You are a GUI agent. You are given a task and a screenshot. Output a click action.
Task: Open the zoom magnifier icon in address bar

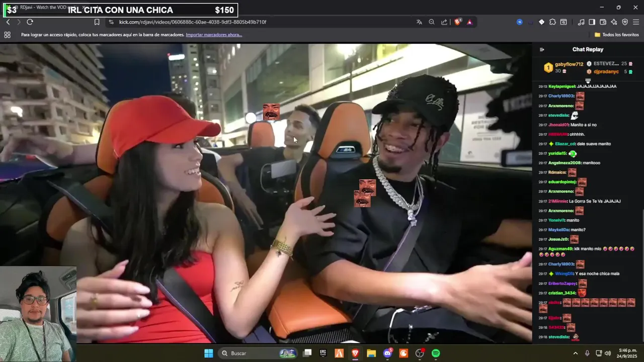tap(432, 22)
